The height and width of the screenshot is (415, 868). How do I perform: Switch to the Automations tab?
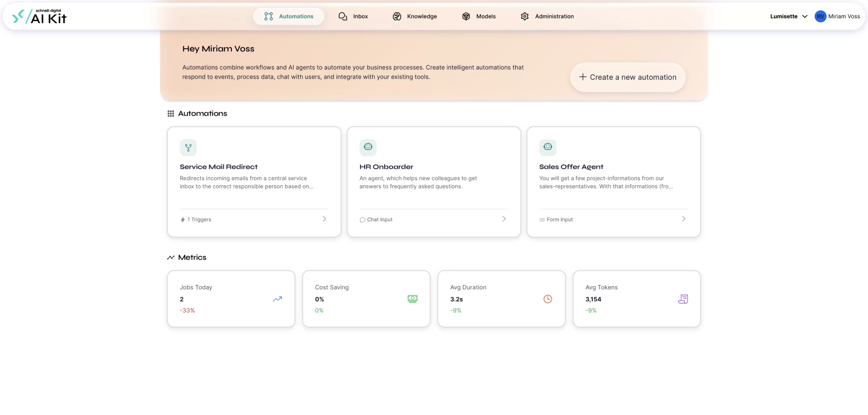click(288, 16)
